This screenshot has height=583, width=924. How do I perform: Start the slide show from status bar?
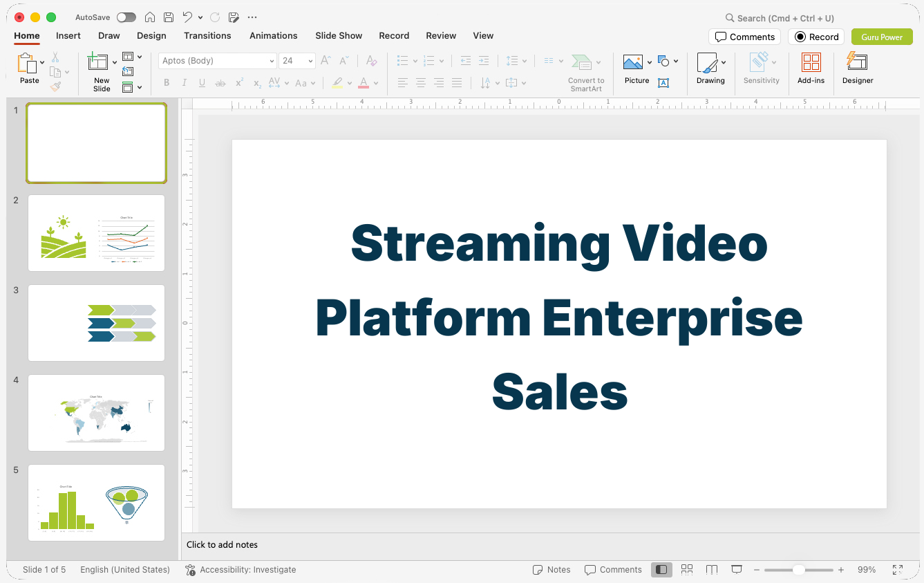737,570
